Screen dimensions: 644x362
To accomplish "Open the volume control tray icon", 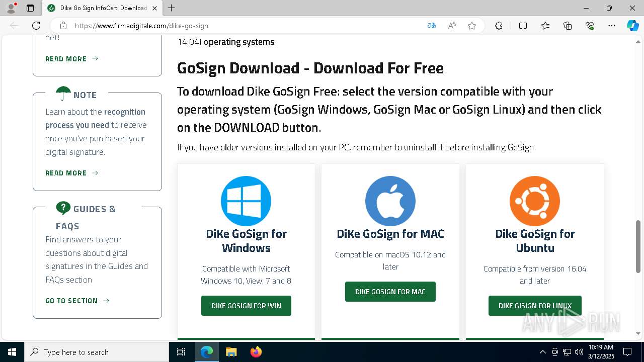I will tap(579, 352).
